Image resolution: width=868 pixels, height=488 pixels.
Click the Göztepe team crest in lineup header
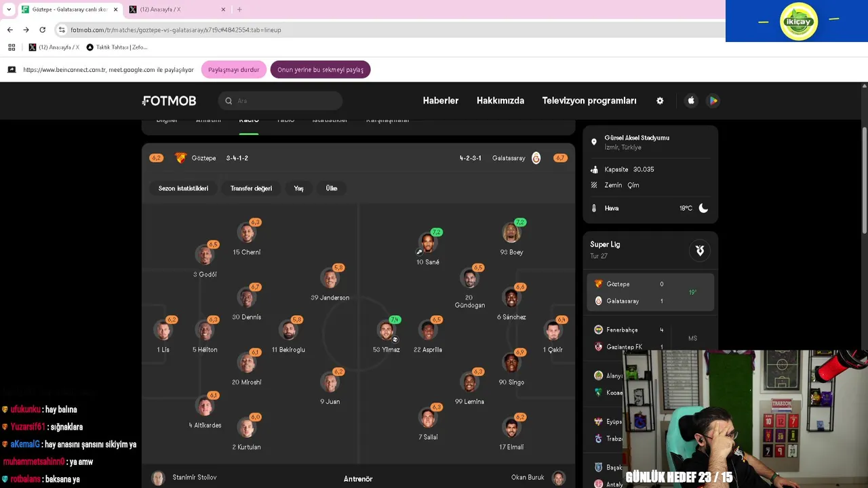(180, 158)
